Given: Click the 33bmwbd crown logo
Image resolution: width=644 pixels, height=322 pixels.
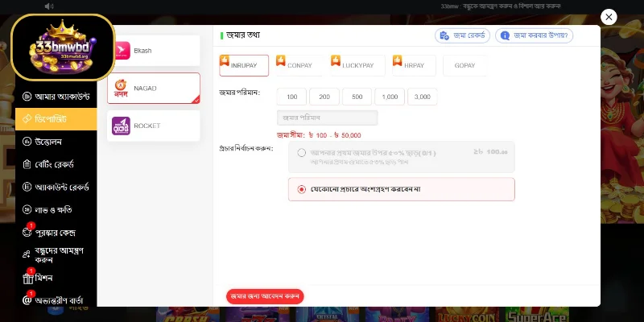Looking at the screenshot, I should coord(63,47).
